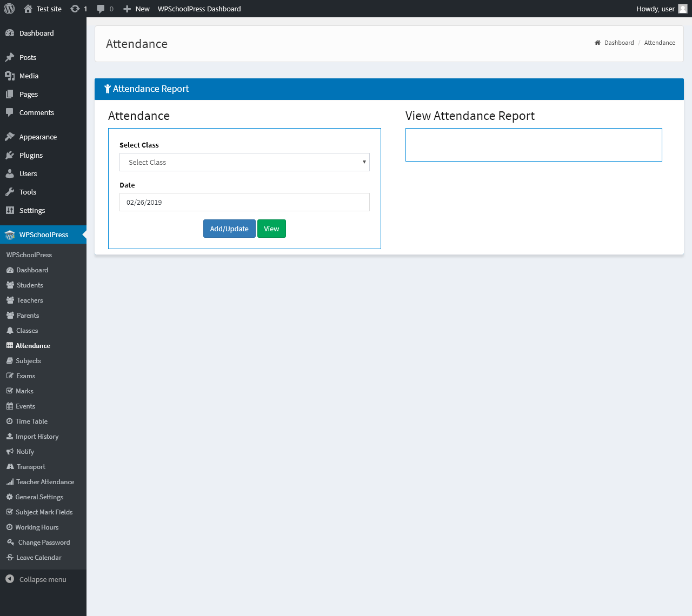This screenshot has height=616, width=692.
Task: Click the Subjects book icon
Action: pos(10,361)
